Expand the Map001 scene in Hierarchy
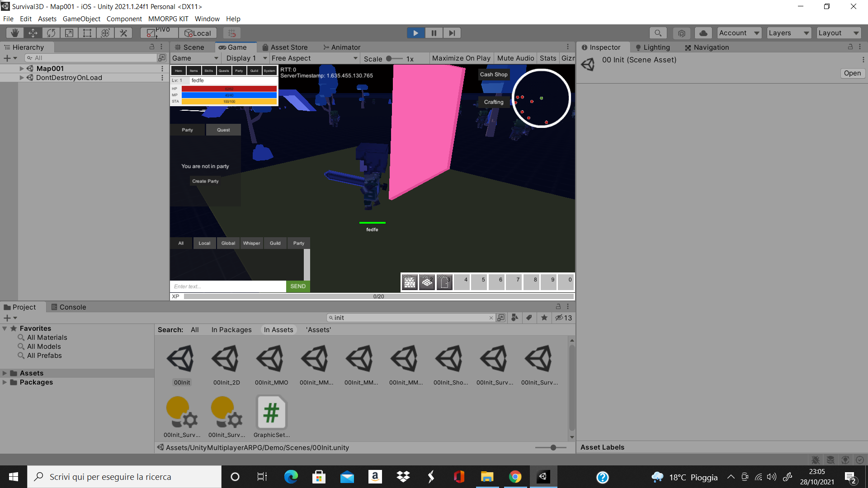Viewport: 868px width, 488px height. tap(21, 69)
